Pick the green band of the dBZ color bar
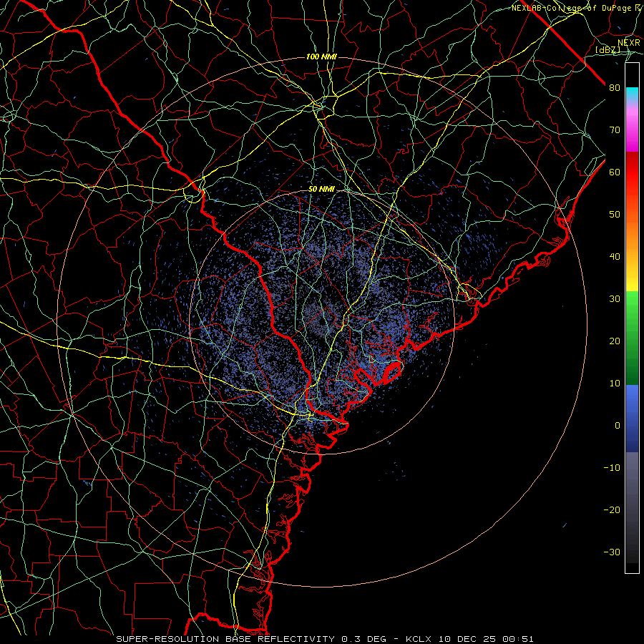This screenshot has width=644, height=644. tap(632, 338)
